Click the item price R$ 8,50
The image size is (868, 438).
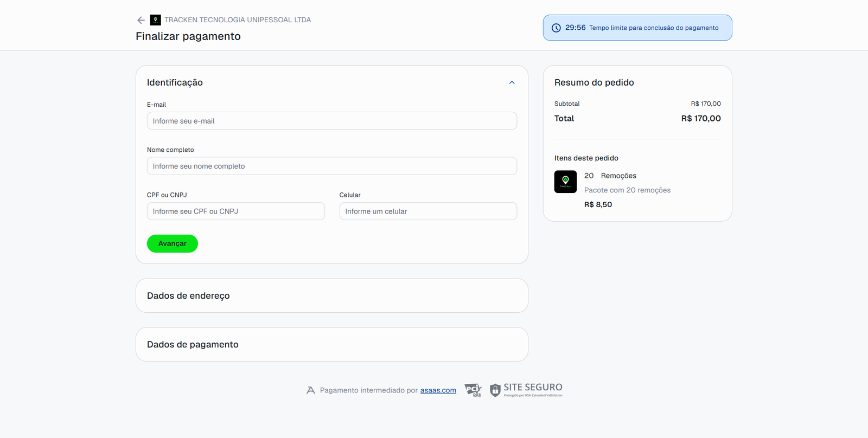[598, 204]
